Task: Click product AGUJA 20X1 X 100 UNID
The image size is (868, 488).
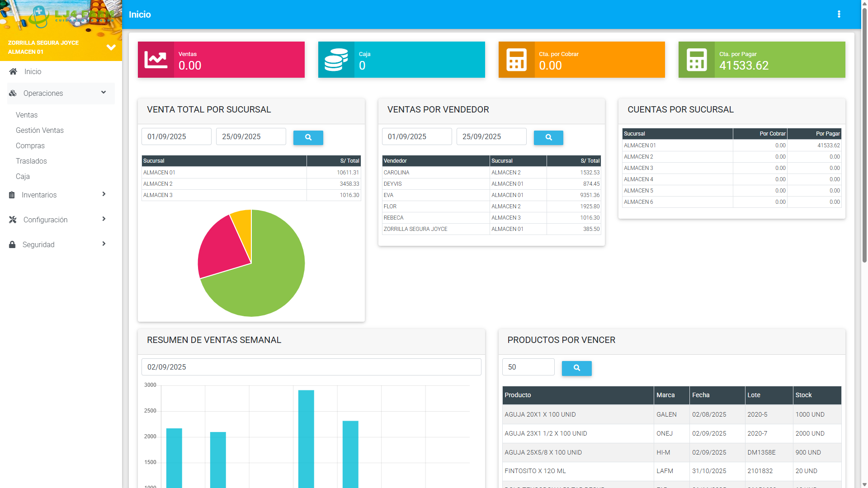Action: (x=540, y=414)
